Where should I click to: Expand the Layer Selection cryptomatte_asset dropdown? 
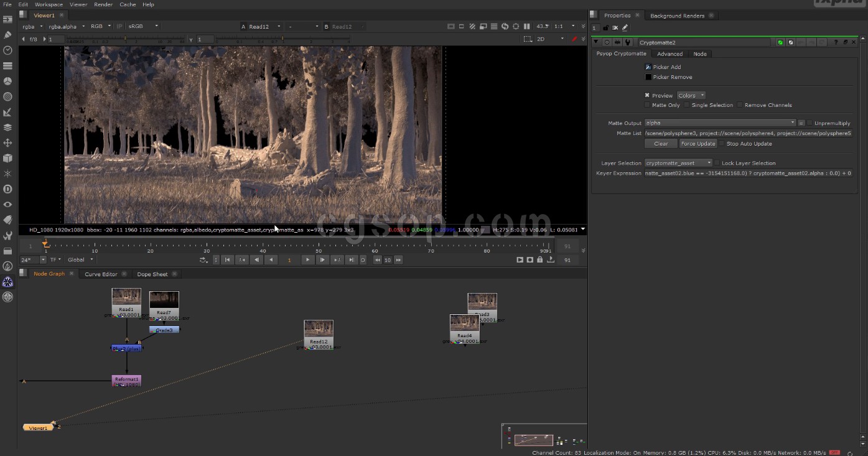tap(678, 163)
